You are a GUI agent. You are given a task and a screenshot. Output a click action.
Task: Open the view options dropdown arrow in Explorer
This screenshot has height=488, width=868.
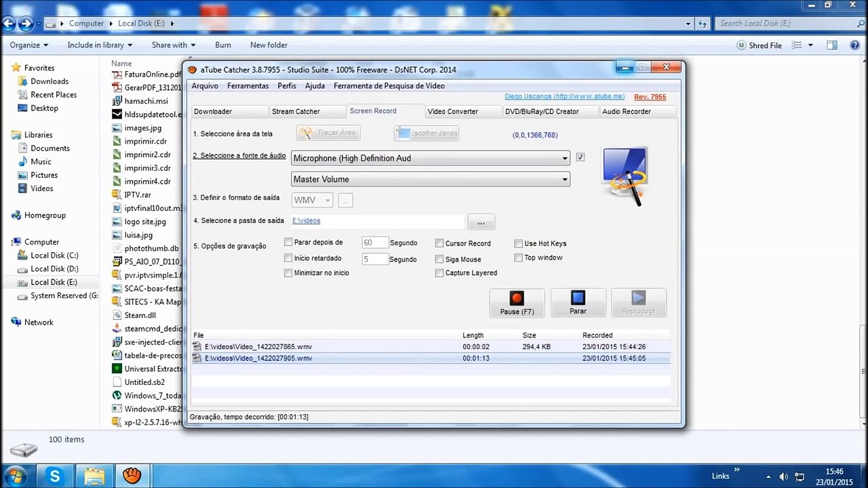[x=810, y=45]
